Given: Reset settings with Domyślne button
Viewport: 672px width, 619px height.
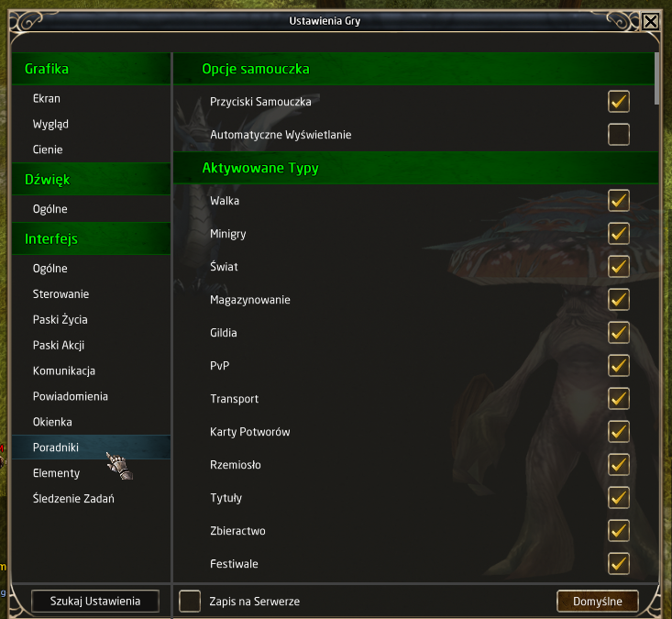Looking at the screenshot, I should click(x=598, y=601).
